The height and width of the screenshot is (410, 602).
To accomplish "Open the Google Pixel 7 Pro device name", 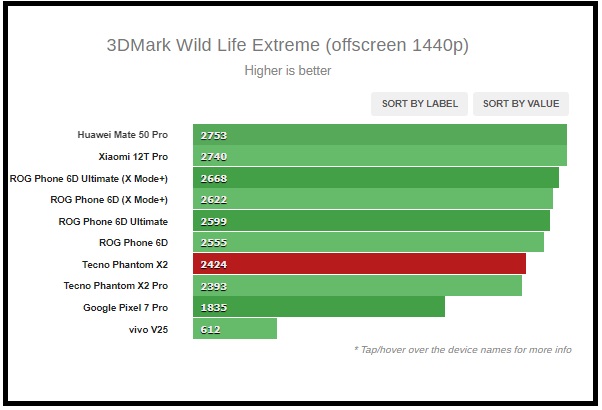I will click(x=125, y=307).
